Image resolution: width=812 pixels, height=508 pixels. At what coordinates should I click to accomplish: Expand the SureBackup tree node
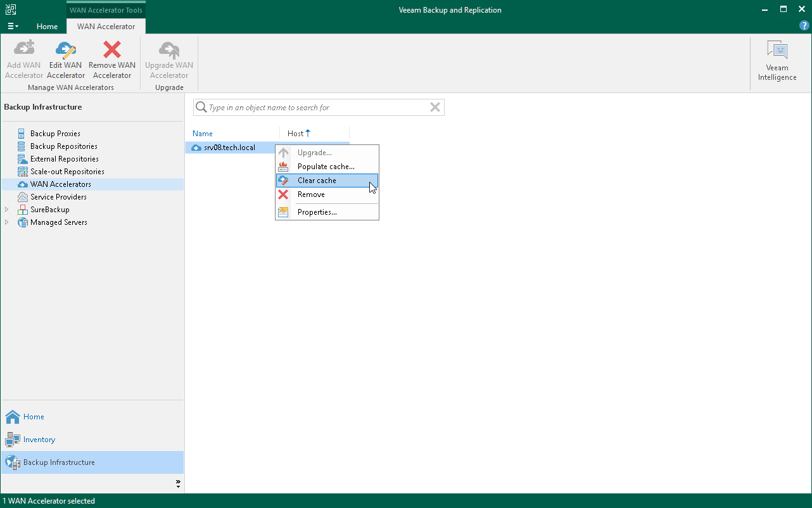(7, 210)
